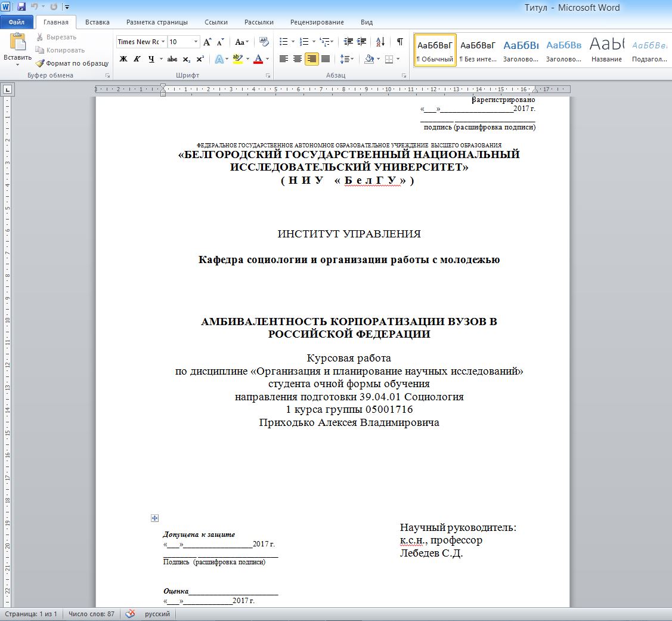Open the borders dropdown arrow

[x=398, y=58]
